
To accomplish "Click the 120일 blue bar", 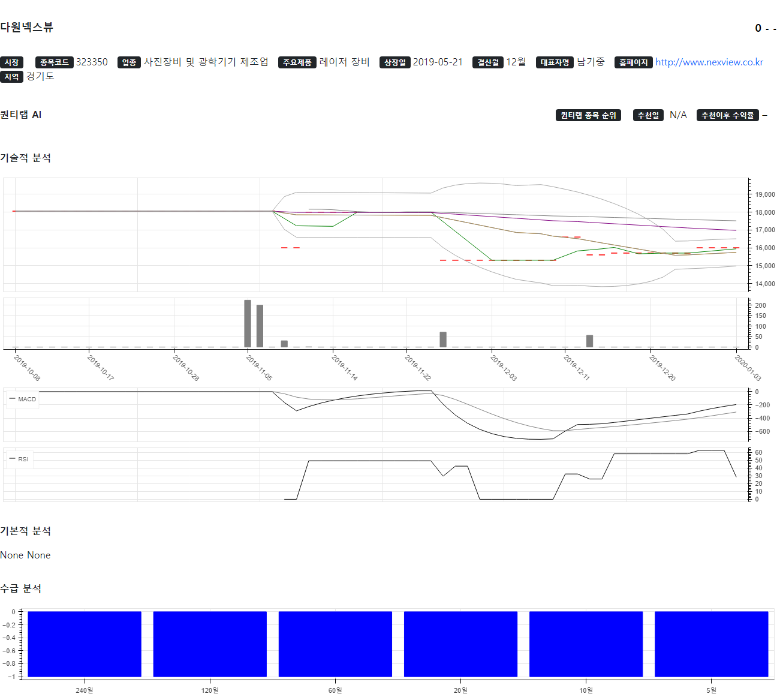I will [210, 644].
